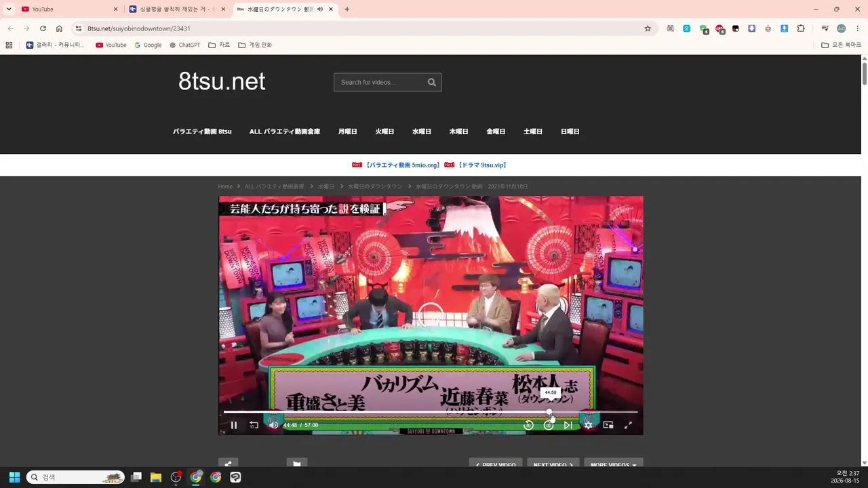Viewport: 868px width, 488px height.
Task: Open the 8tsu.net site logo
Action: 222,81
